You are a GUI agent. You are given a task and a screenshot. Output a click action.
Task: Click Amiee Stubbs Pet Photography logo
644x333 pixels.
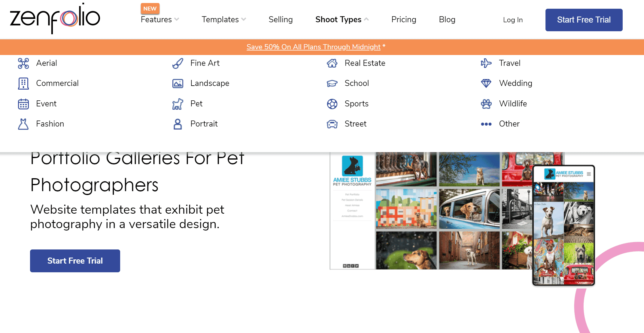pos(352,171)
